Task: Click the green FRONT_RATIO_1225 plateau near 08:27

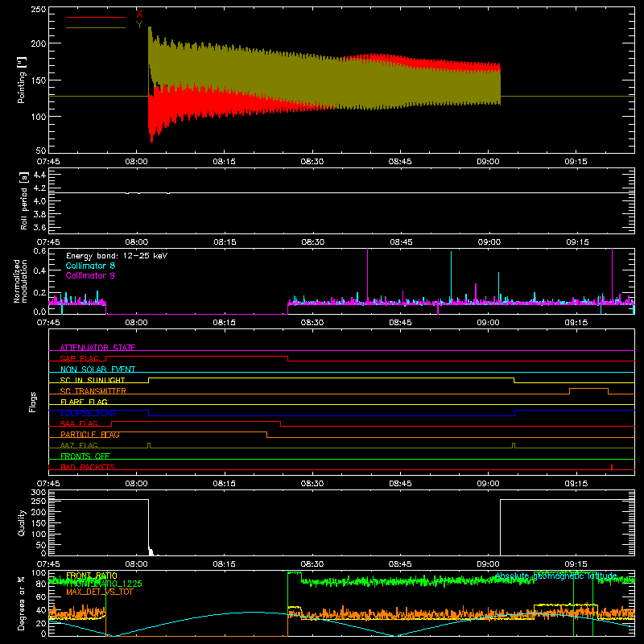Action: (295, 572)
